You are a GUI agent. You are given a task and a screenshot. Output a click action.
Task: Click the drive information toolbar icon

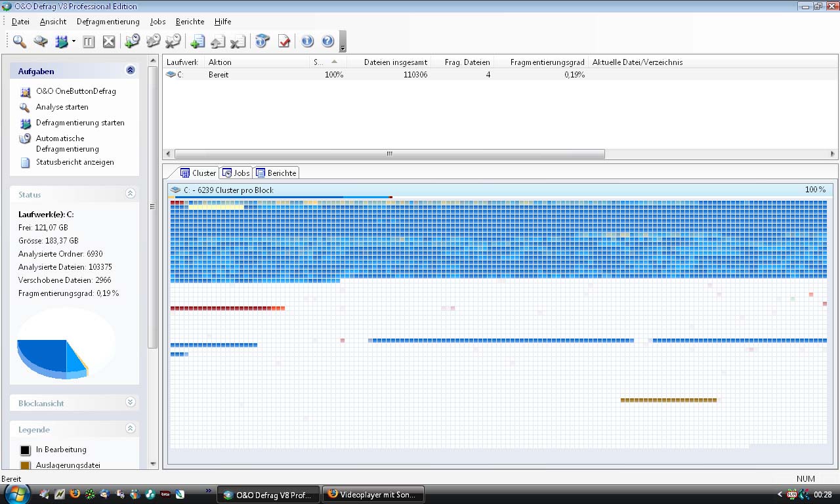pos(262,41)
